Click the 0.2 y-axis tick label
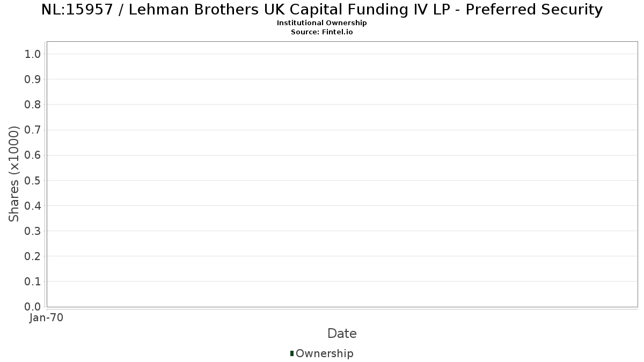This screenshot has width=644, height=362. point(33,256)
